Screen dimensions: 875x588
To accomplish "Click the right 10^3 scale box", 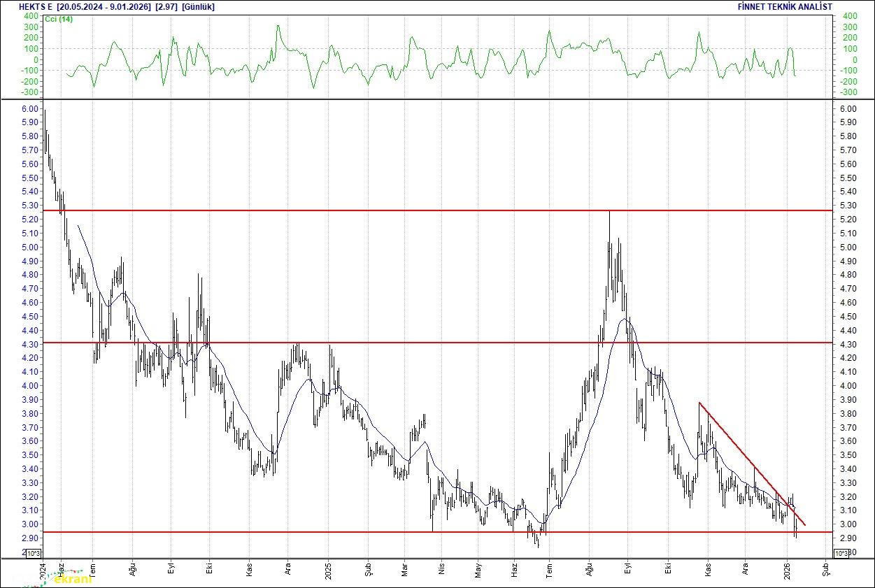I will (842, 553).
